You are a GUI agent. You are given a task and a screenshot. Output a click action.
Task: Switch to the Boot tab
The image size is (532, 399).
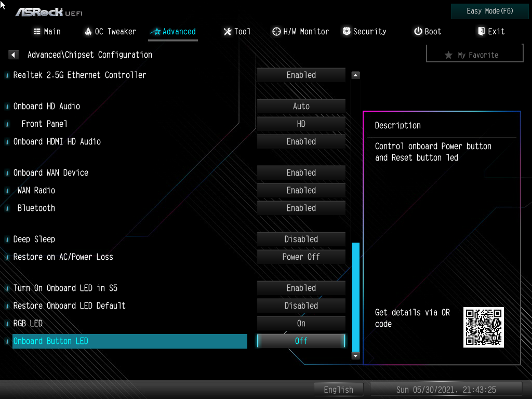428,32
